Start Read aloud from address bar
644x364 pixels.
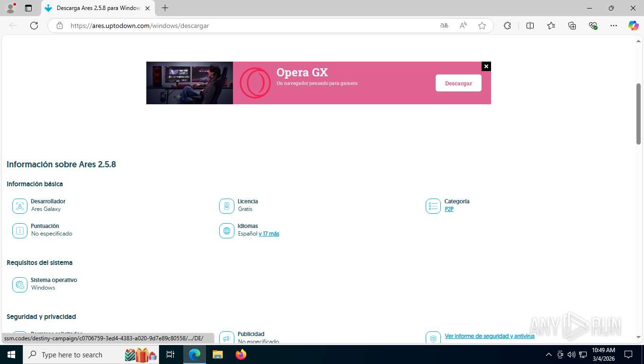463,26
